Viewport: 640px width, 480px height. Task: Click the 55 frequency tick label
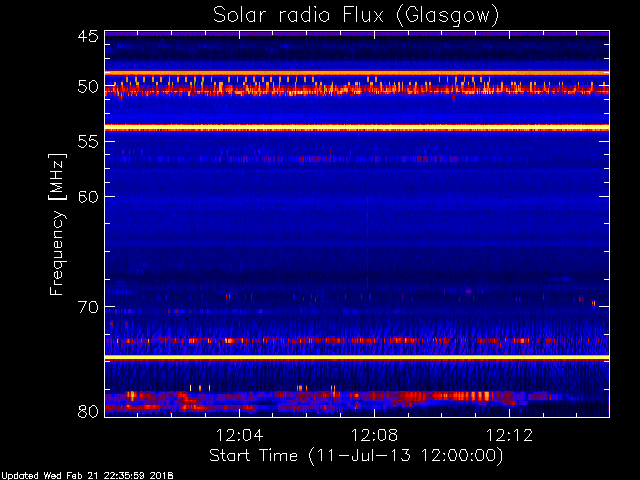[x=88, y=142]
